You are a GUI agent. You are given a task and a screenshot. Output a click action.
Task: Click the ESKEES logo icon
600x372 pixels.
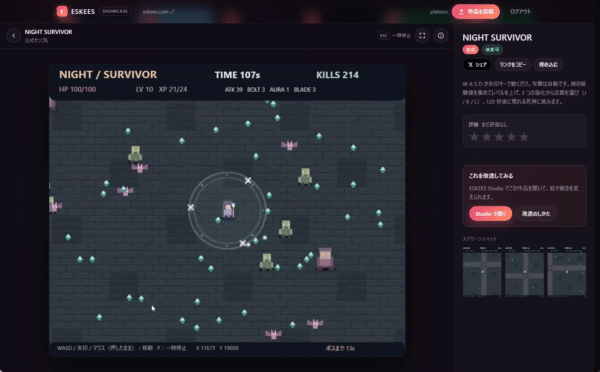[62, 11]
